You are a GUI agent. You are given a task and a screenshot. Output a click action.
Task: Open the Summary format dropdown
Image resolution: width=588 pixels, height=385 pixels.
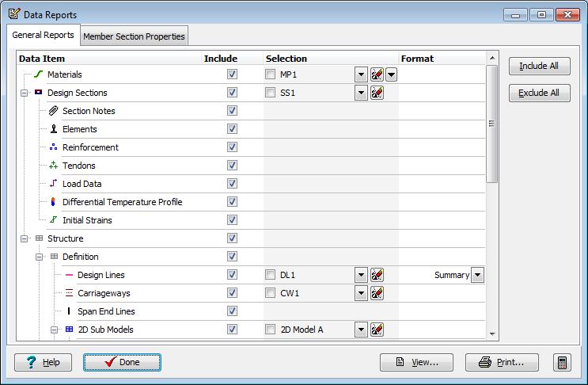[477, 275]
